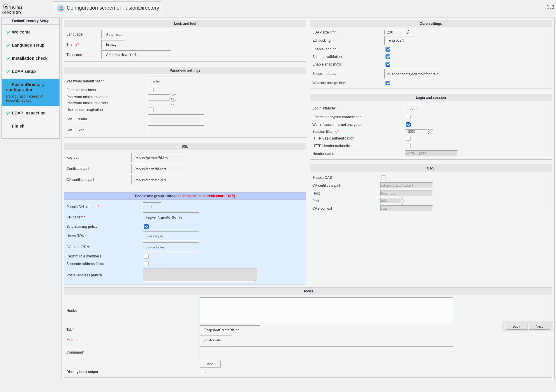The height and width of the screenshot is (392, 556).
Task: Go to LDAP inspection step
Action: click(29, 113)
